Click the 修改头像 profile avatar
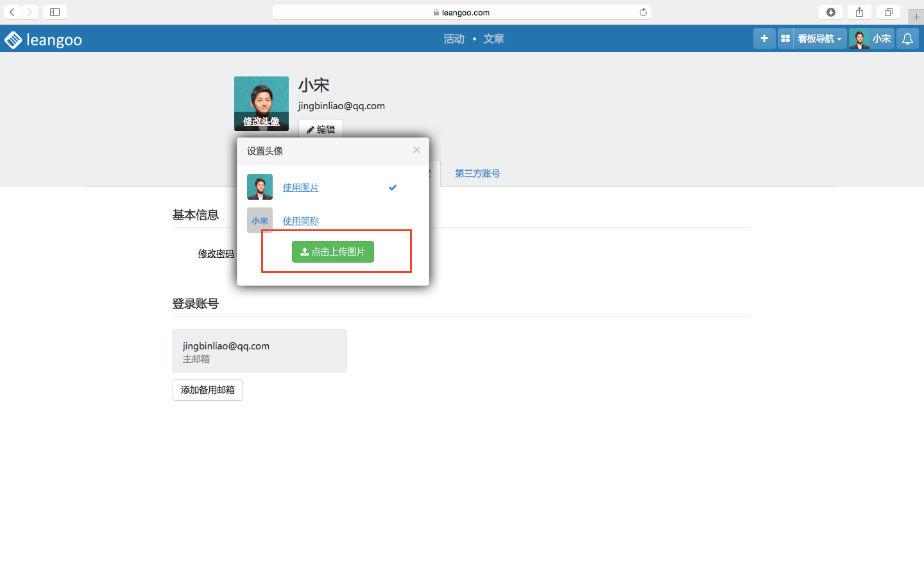The width and height of the screenshot is (924, 578). (261, 103)
